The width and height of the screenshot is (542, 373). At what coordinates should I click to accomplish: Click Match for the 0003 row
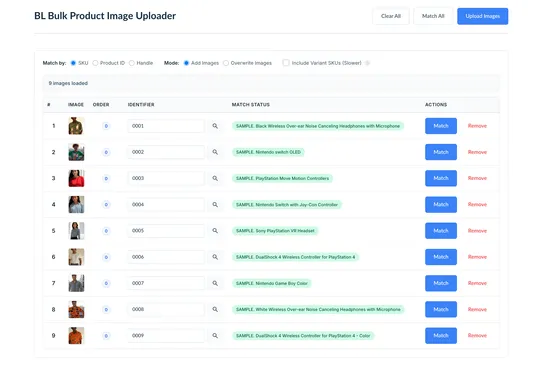(441, 178)
